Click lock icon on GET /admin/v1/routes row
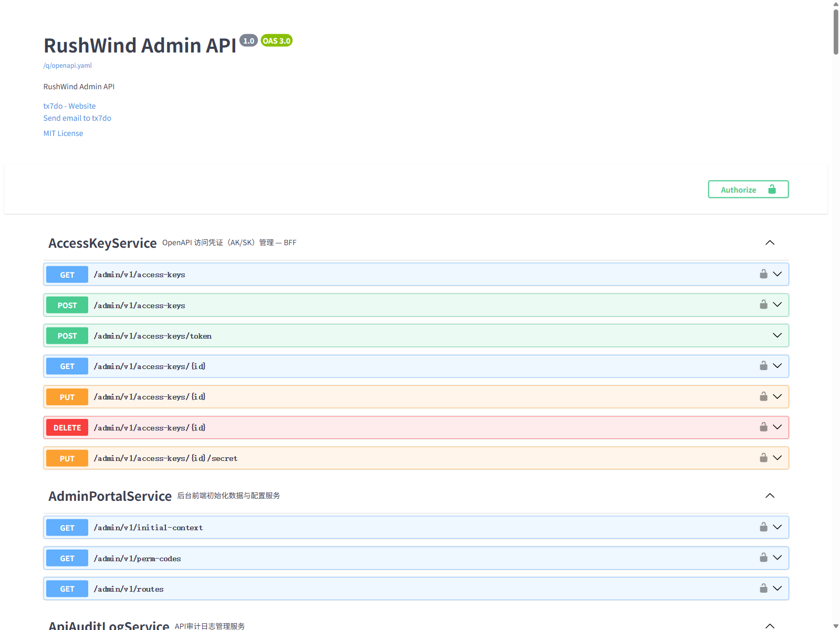Screen dimensions: 840x630 coord(763,588)
